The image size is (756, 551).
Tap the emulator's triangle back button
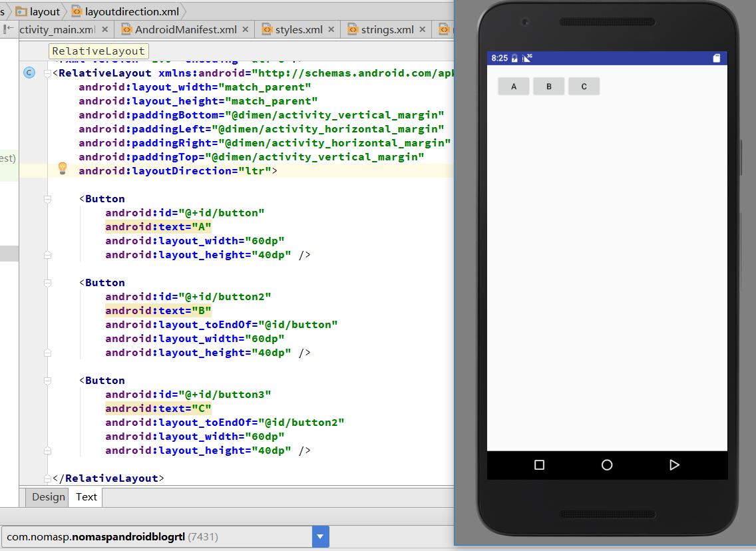tap(675, 464)
